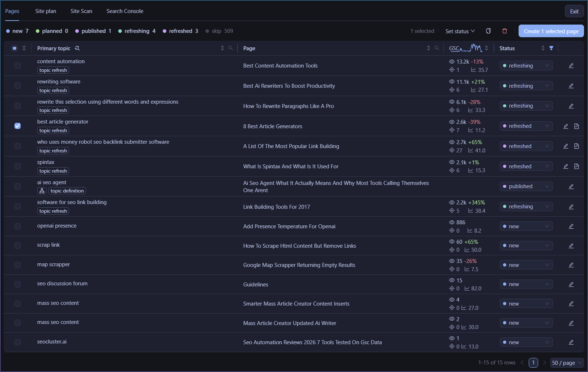The image size is (588, 372).
Task: Edit the rewriting software row
Action: click(571, 86)
